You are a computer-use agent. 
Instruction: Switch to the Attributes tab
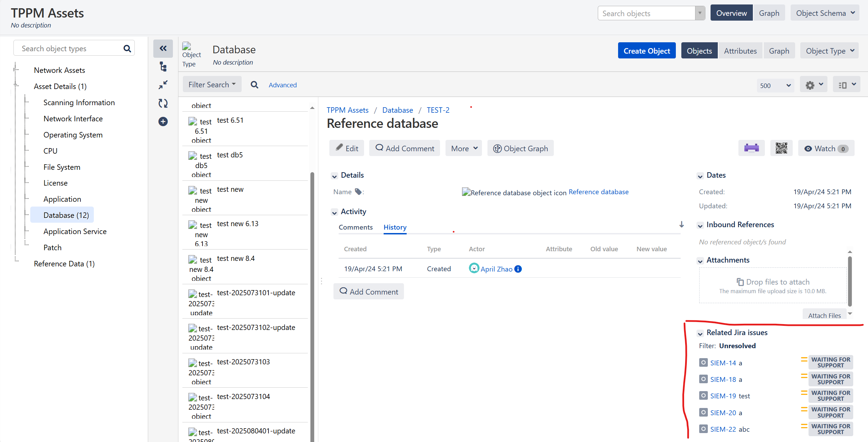(740, 50)
